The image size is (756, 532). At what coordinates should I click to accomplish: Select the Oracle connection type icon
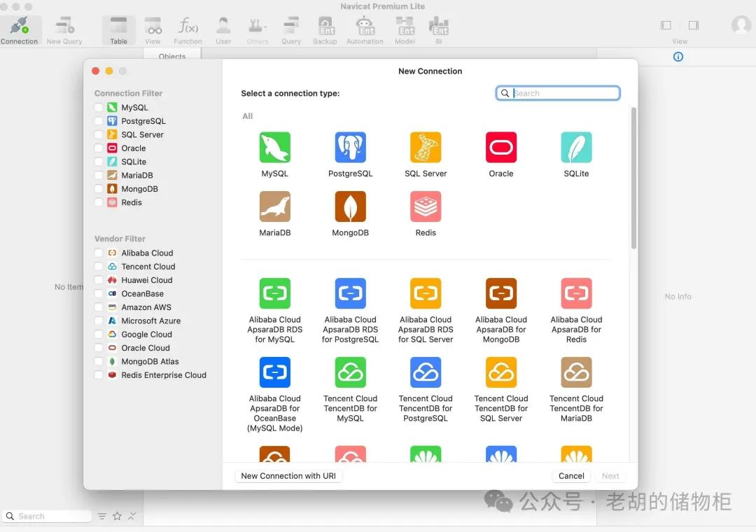(501, 147)
